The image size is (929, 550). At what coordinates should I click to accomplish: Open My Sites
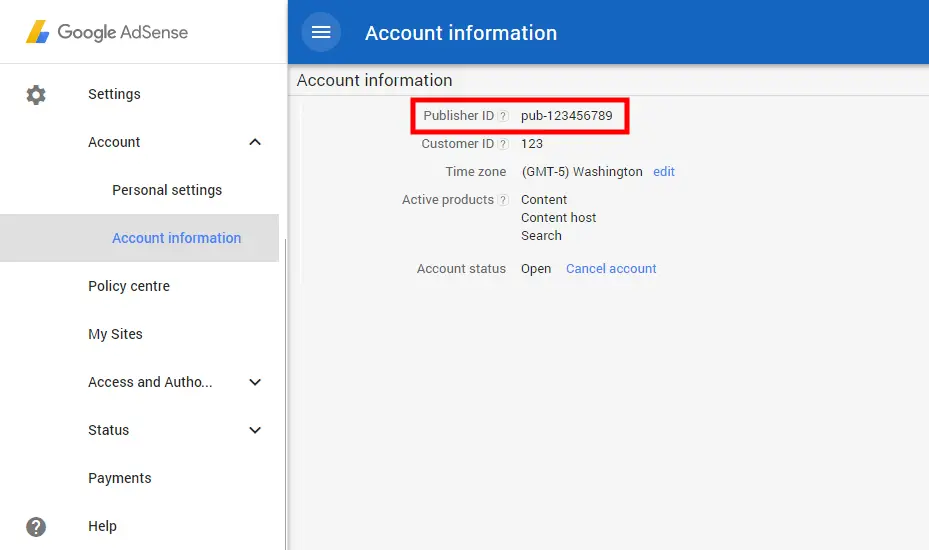(115, 334)
